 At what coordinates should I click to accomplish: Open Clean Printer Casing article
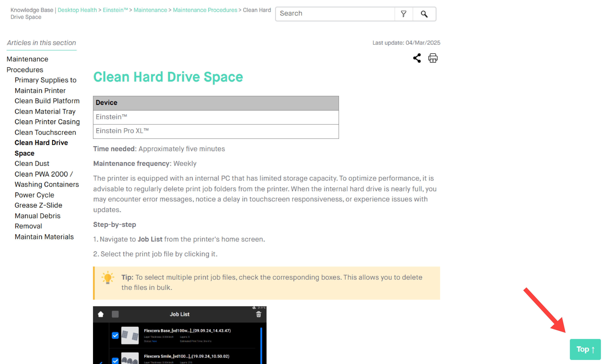(x=47, y=122)
